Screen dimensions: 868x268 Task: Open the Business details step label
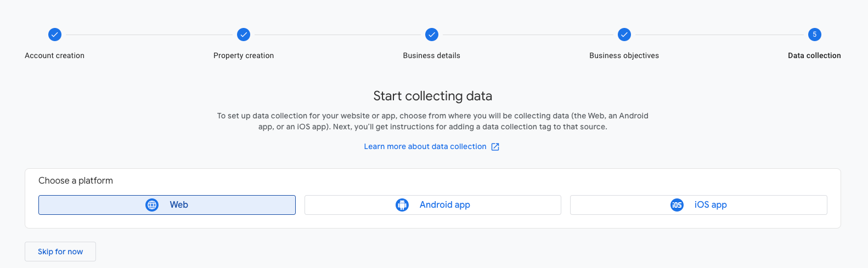432,55
